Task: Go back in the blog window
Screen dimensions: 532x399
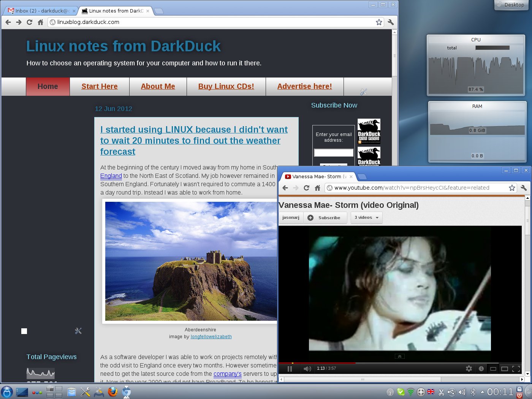Action: tap(8, 22)
